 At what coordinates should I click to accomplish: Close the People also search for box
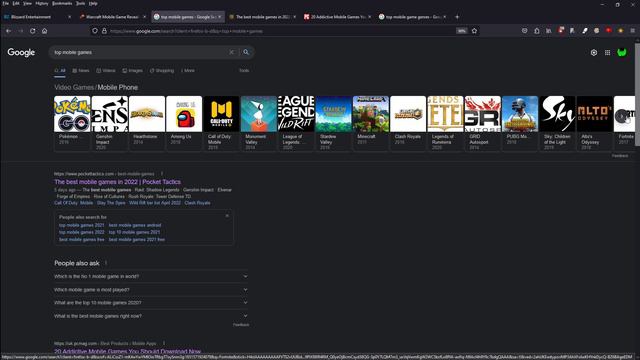point(227,216)
